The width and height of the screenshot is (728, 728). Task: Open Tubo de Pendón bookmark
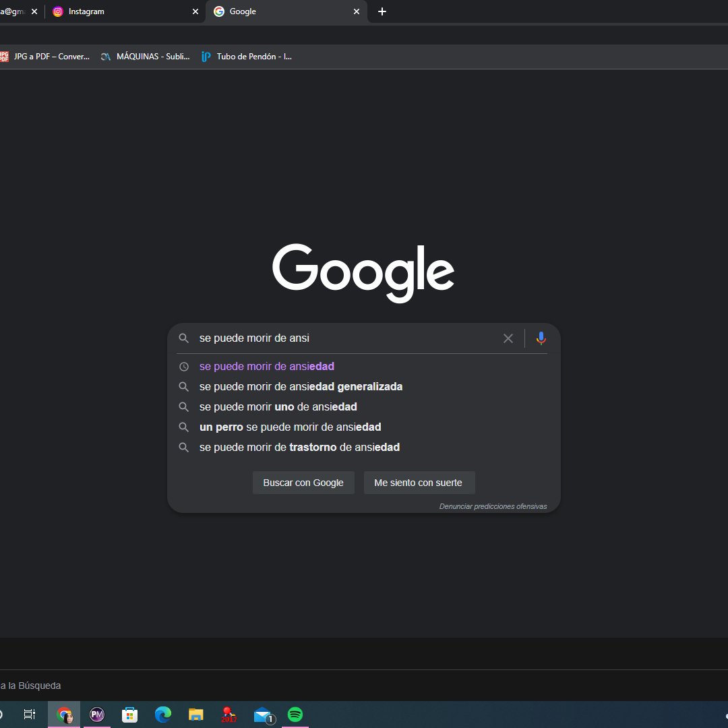[x=247, y=57]
